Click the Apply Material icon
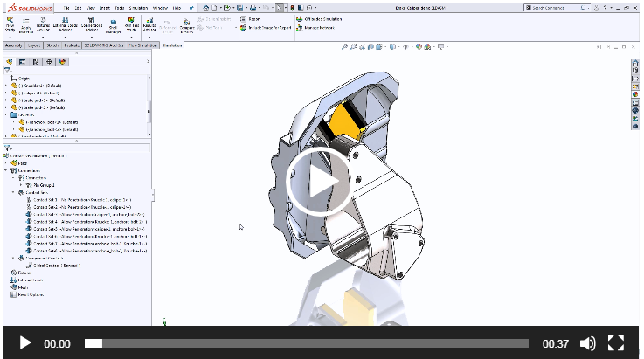Screen dimensions: 644x359 point(26,24)
